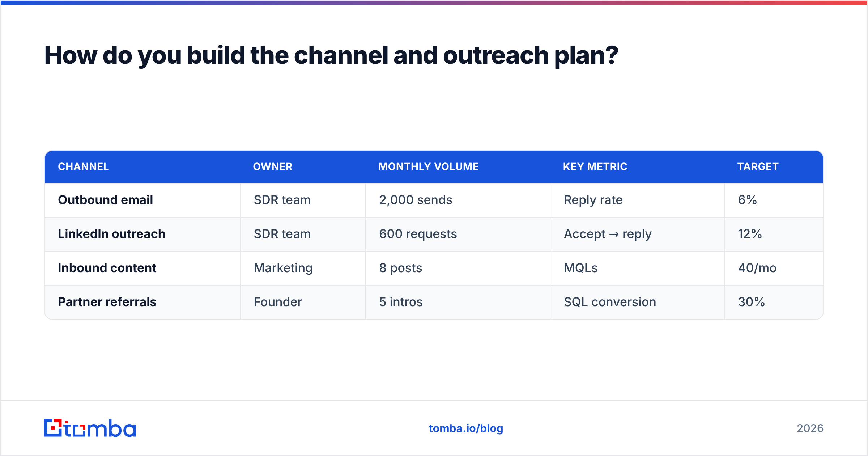868x456 pixels.
Task: Click the Partner referrals cell
Action: 142,302
